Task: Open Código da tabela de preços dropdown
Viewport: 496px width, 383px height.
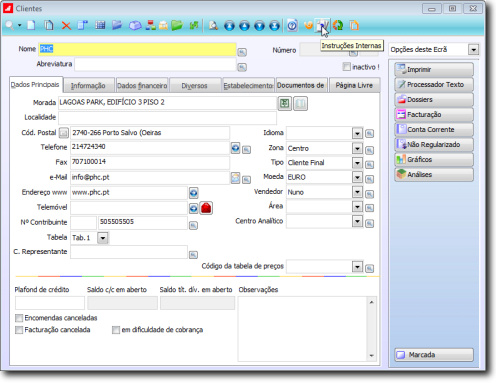Action: pyautogui.click(x=357, y=267)
